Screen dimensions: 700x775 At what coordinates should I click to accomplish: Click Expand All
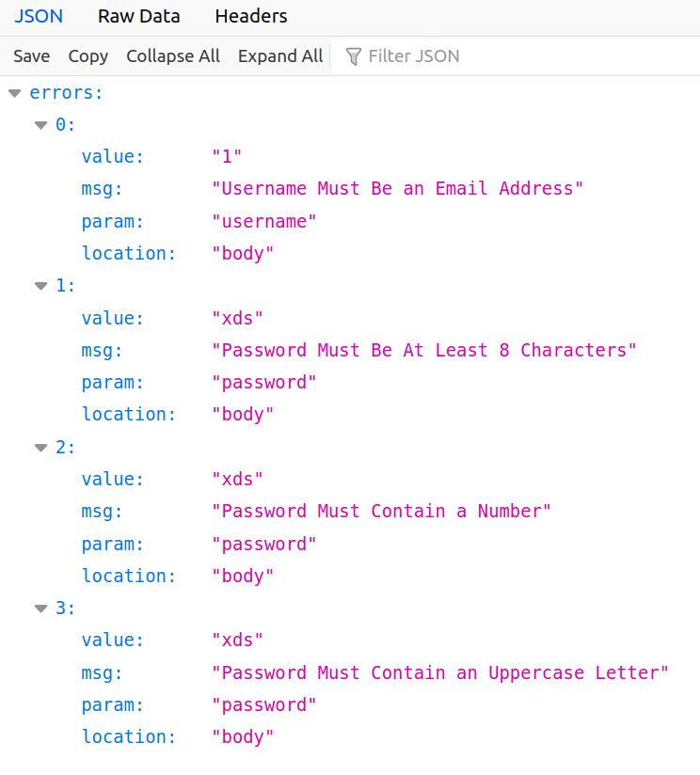[279, 55]
